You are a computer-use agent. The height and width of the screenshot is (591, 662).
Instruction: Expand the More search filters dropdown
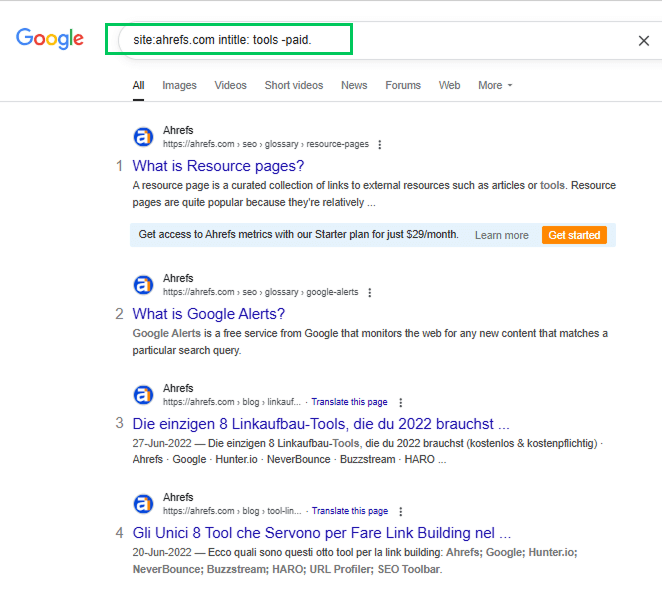coord(495,85)
